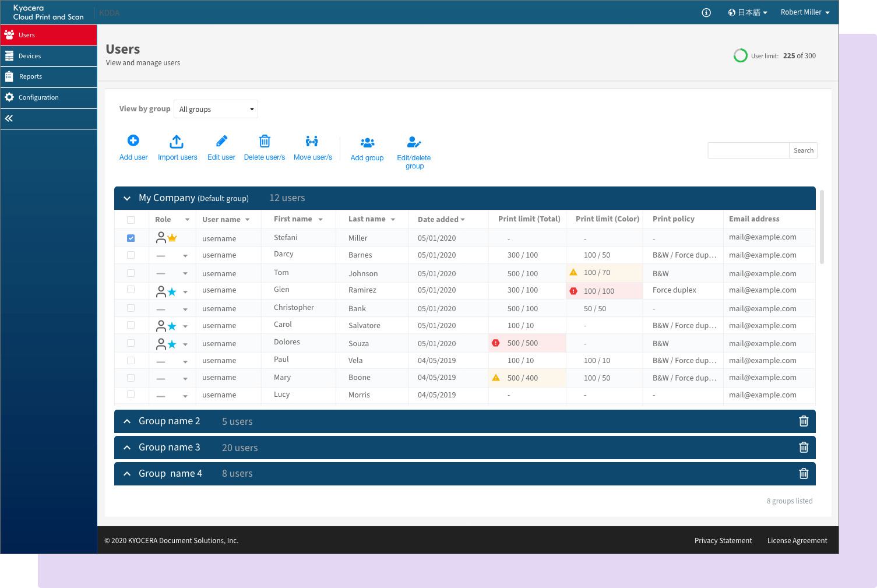The height and width of the screenshot is (588, 877).
Task: Delete Group name 4 via trash icon
Action: 804,474
